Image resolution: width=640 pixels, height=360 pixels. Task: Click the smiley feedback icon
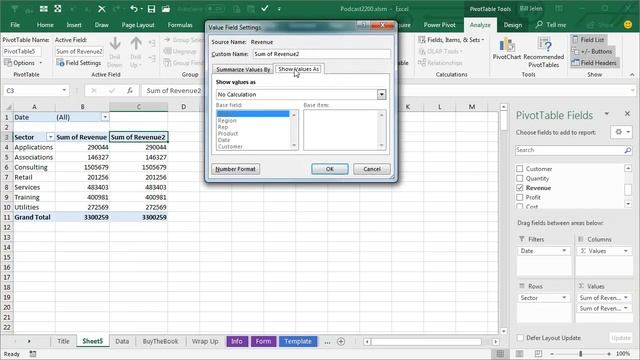click(x=628, y=25)
